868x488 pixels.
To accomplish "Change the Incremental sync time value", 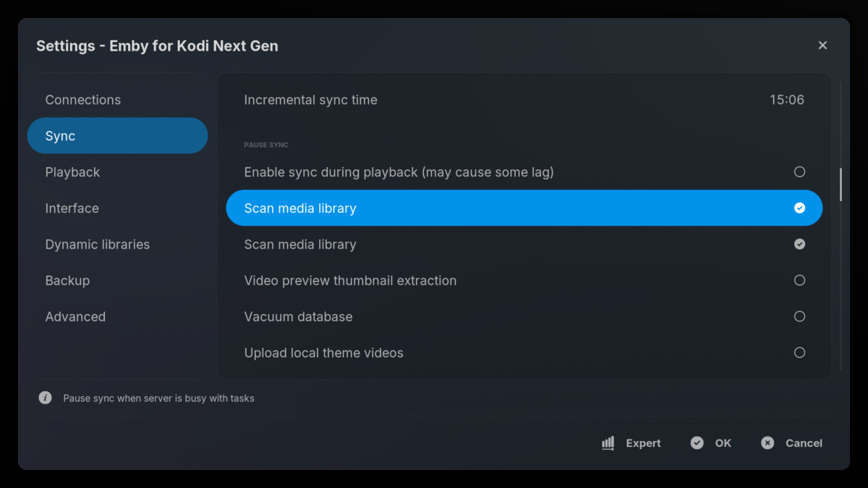I will pos(786,100).
